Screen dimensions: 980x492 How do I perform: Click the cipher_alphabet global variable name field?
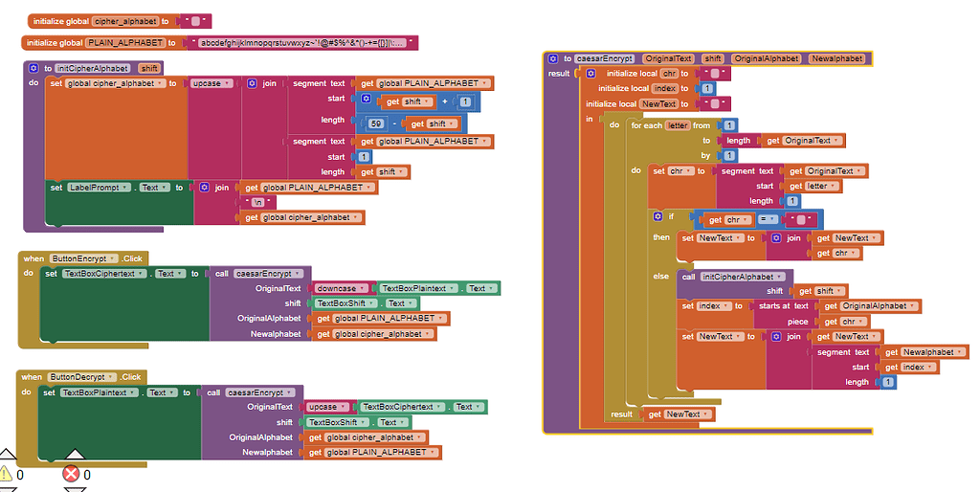[x=122, y=20]
